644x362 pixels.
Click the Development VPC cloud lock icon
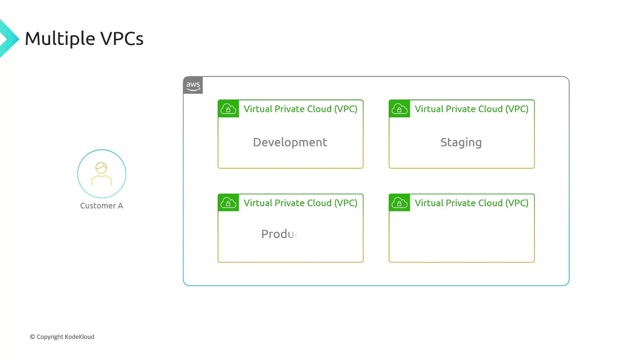pos(228,109)
